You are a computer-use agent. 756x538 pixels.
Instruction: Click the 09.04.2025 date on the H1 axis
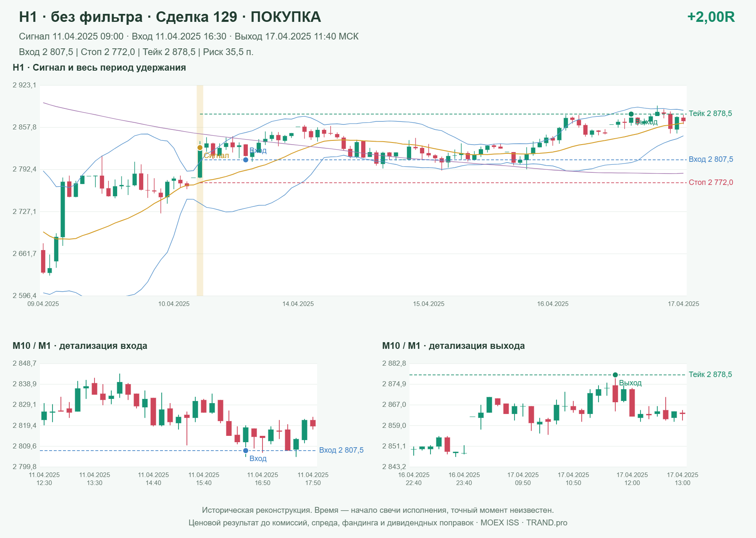[x=43, y=304]
